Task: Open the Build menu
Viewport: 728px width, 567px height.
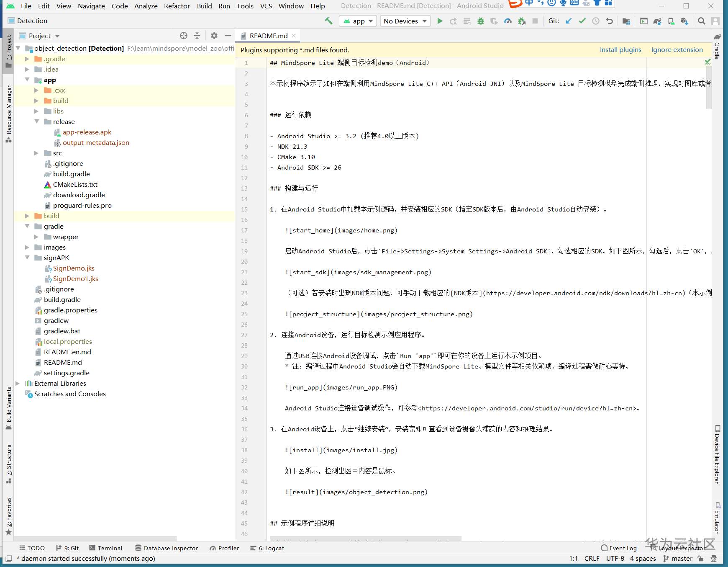Action: coord(204,6)
